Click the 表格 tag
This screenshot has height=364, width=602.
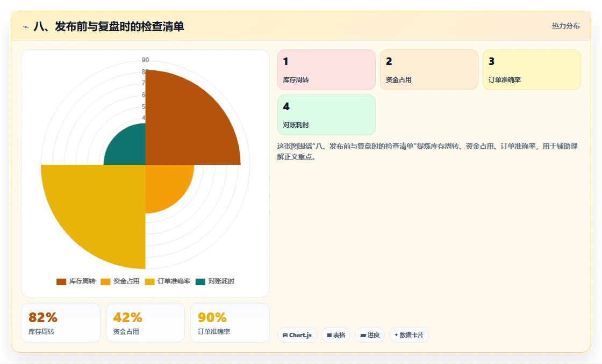(336, 335)
